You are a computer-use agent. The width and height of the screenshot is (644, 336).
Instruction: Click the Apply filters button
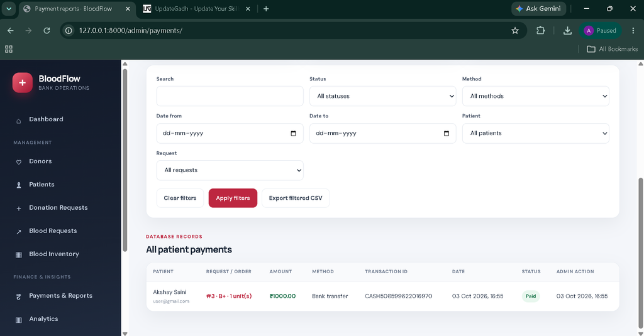point(233,198)
